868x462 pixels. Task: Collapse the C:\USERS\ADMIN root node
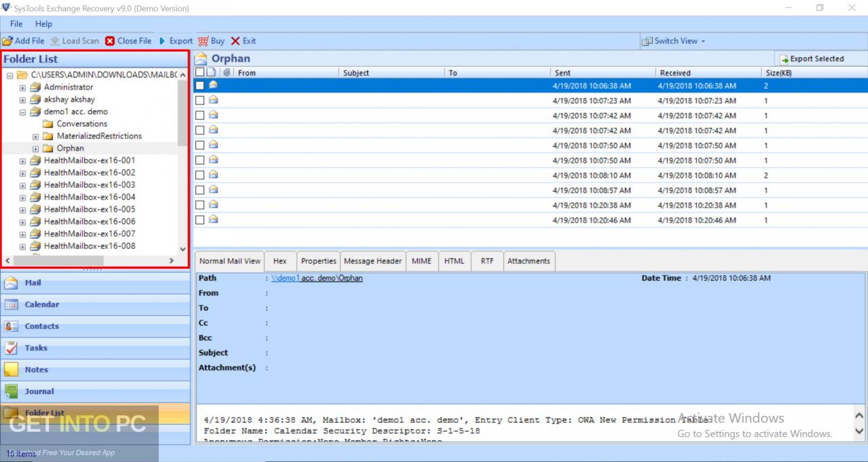click(9, 75)
